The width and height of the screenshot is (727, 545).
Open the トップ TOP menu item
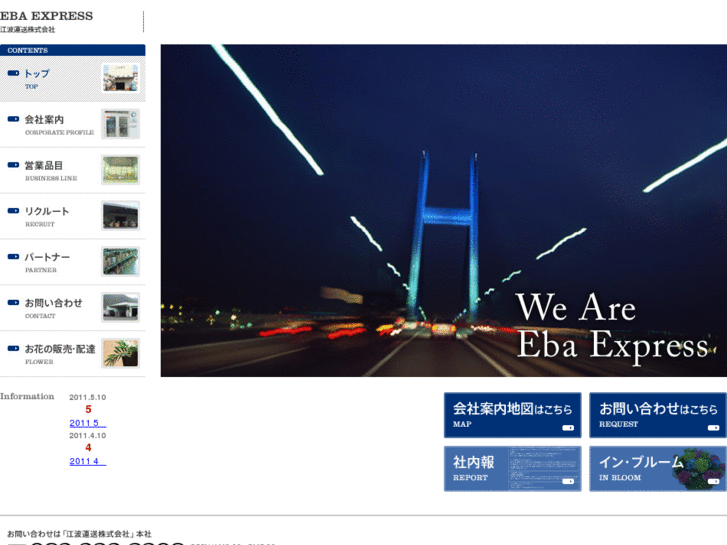pos(72,79)
